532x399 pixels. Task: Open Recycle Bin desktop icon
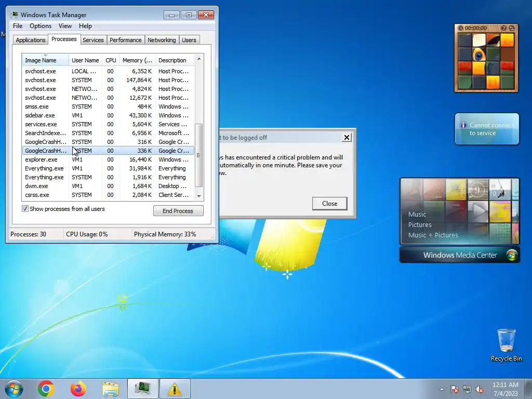coord(506,345)
